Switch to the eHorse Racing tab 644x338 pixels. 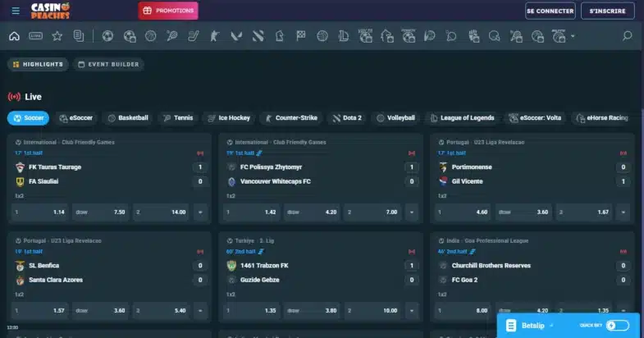602,118
